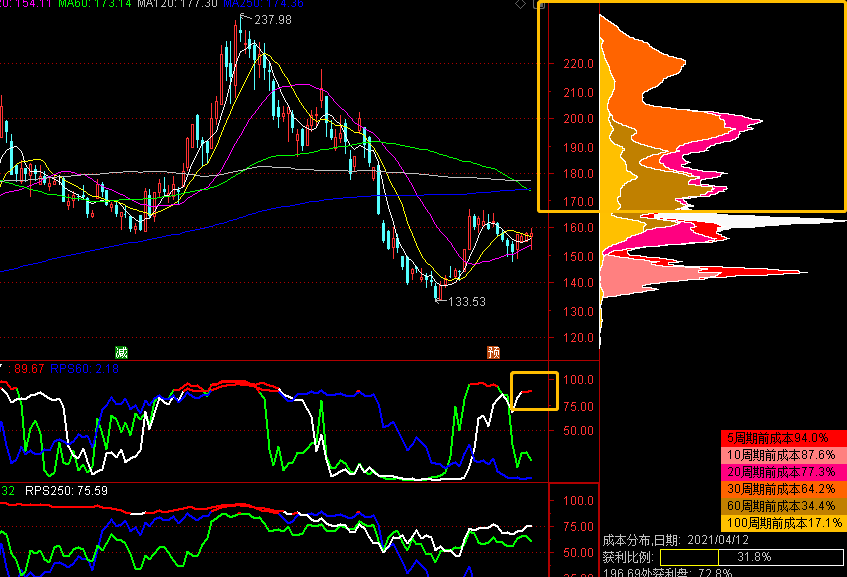847x577 pixels.
Task: Select the 60周期前成本 brown legend swatch
Action: 783,505
